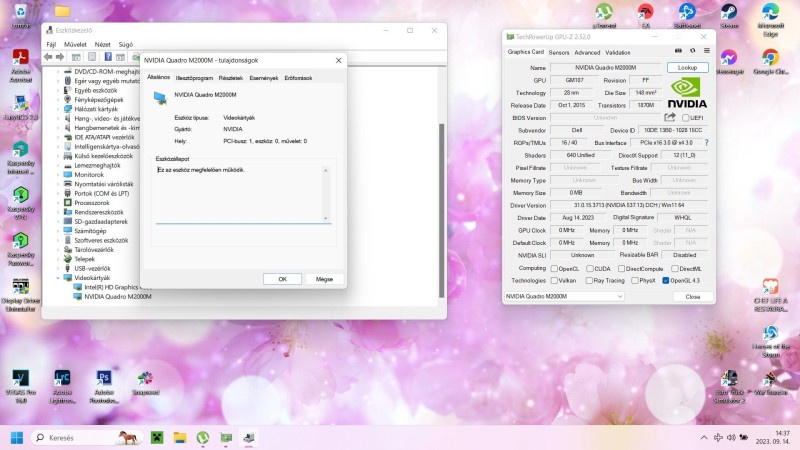
Task: Open Adobe Photoshop desktop icon
Action: (x=104, y=386)
